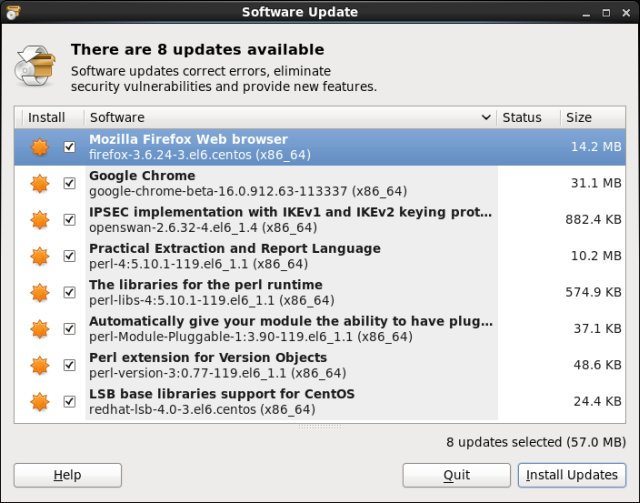The height and width of the screenshot is (503, 640).
Task: Click the Size column header
Action: click(579, 118)
